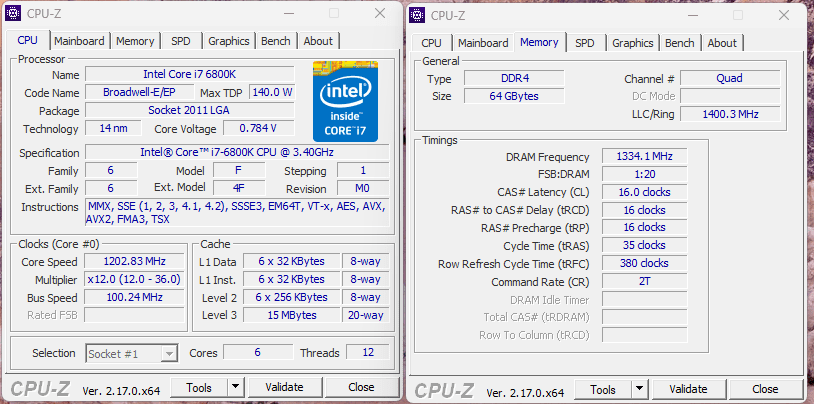Image resolution: width=814 pixels, height=404 pixels.
Task: Click CPU-Z app icon in left window title bar
Action: point(13,14)
